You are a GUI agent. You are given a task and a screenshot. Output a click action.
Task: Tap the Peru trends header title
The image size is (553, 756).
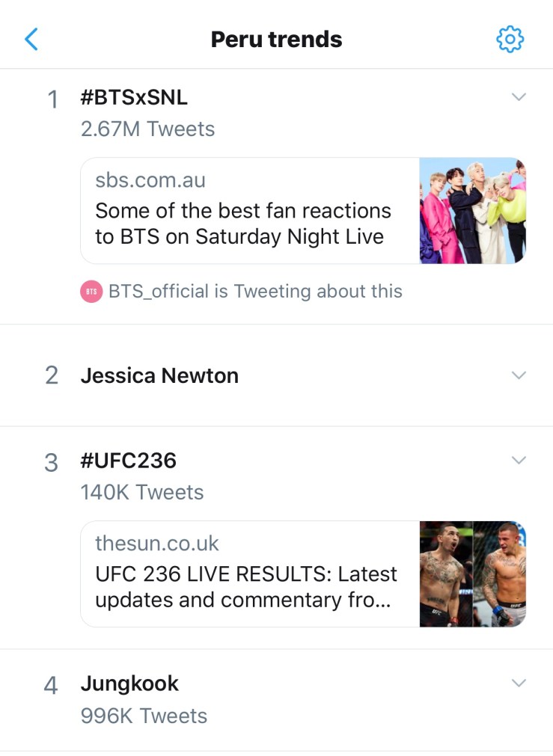pos(276,39)
